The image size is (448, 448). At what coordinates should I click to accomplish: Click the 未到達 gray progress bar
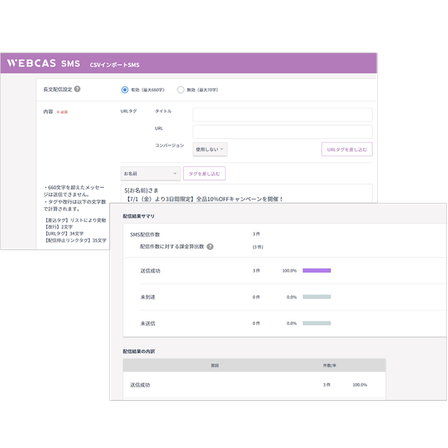pos(317,297)
